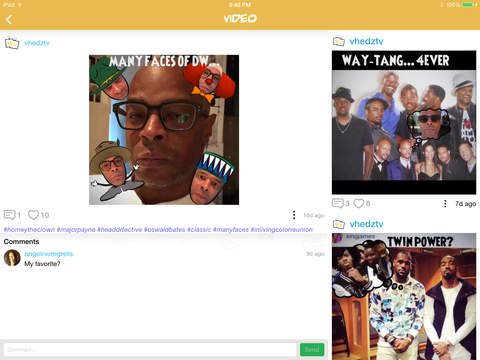Viewport: 480px width, 360px height.
Task: Open the Twin Power? image thumbnail
Action: point(404,296)
